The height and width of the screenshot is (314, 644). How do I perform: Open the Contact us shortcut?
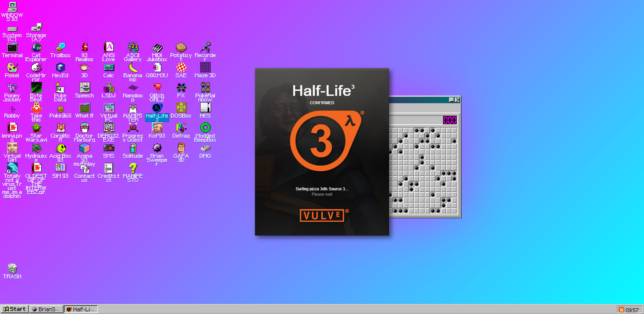tap(84, 169)
